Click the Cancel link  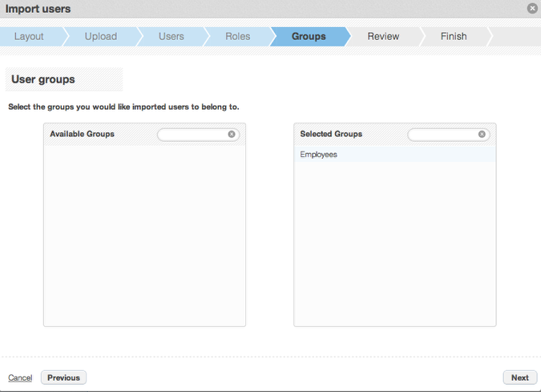click(x=20, y=378)
